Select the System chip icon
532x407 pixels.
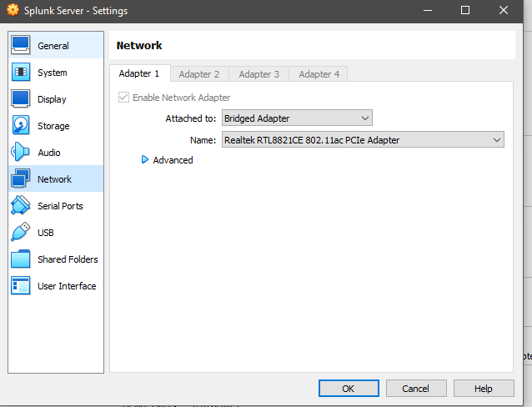tap(20, 72)
